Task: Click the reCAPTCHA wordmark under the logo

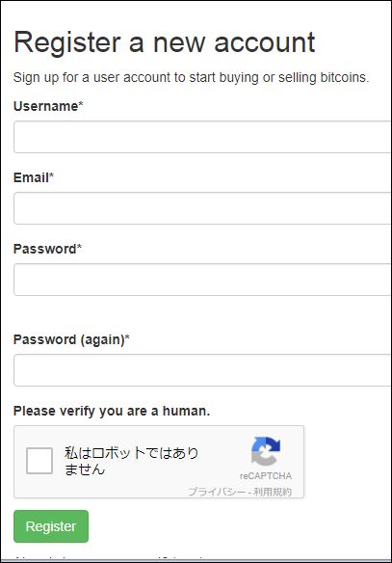Action: click(x=266, y=476)
